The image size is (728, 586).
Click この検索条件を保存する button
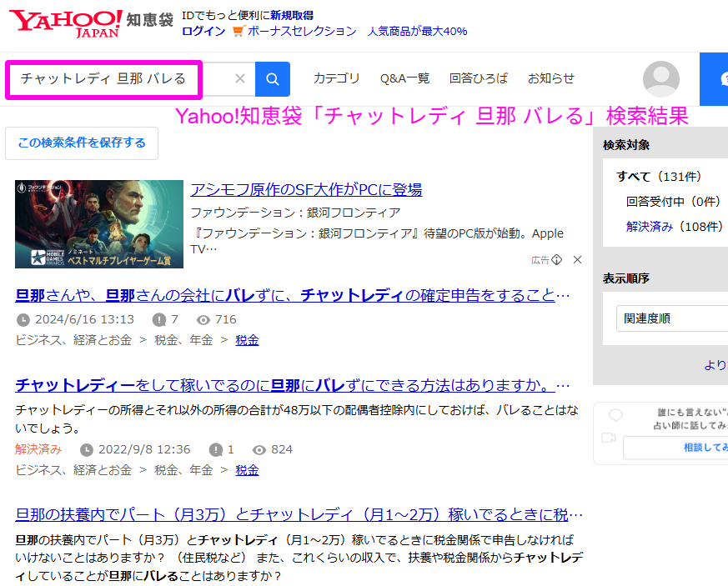(x=82, y=143)
